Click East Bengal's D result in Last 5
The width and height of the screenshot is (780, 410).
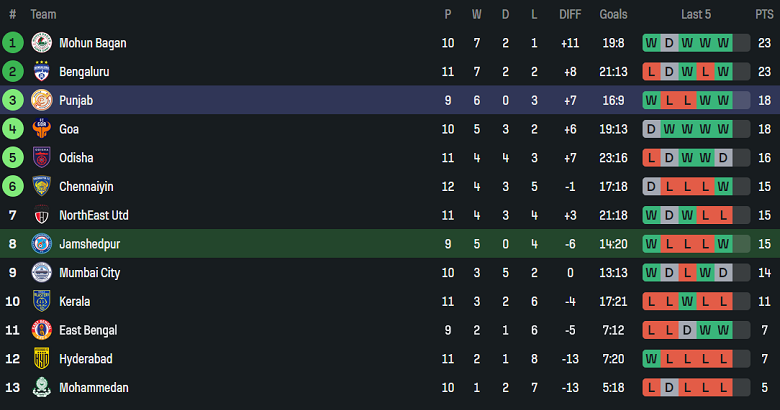[x=687, y=330]
